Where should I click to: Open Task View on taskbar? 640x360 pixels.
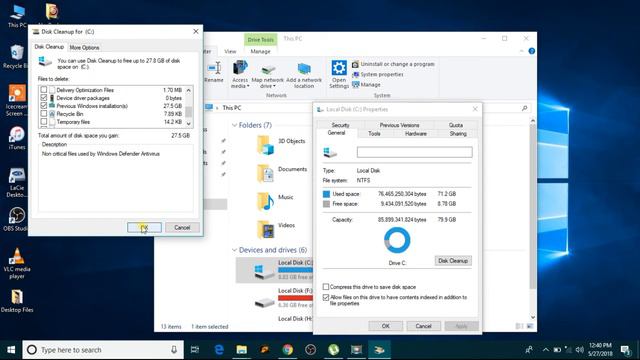195,350
